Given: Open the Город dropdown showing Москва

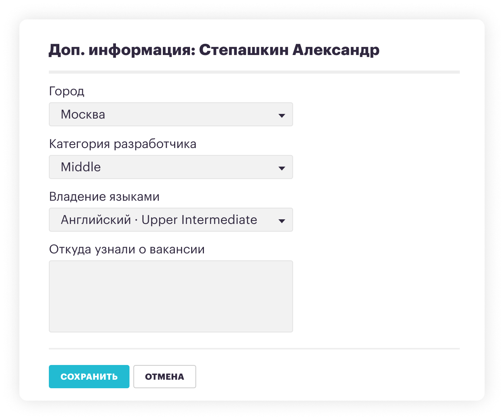Looking at the screenshot, I should tap(171, 114).
